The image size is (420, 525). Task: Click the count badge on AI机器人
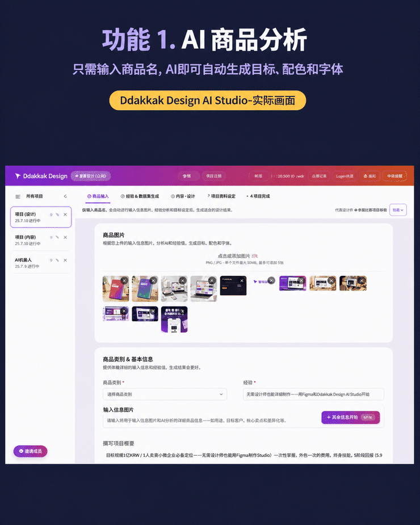coord(51,260)
